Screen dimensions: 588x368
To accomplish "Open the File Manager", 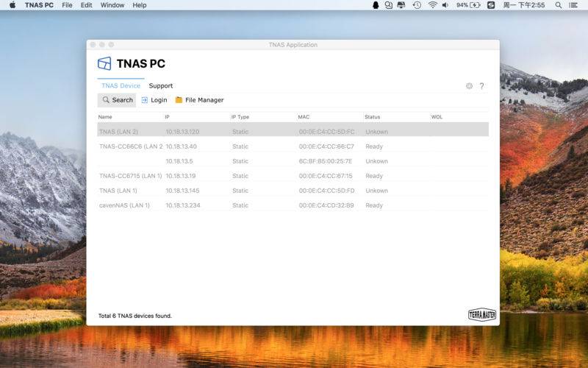I will click(199, 100).
